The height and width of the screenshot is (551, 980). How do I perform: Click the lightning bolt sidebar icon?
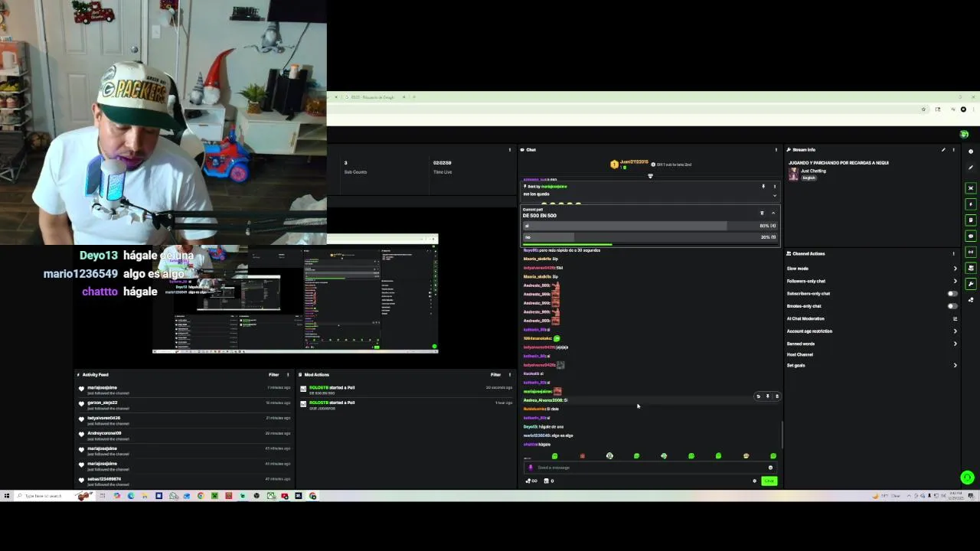(x=971, y=204)
